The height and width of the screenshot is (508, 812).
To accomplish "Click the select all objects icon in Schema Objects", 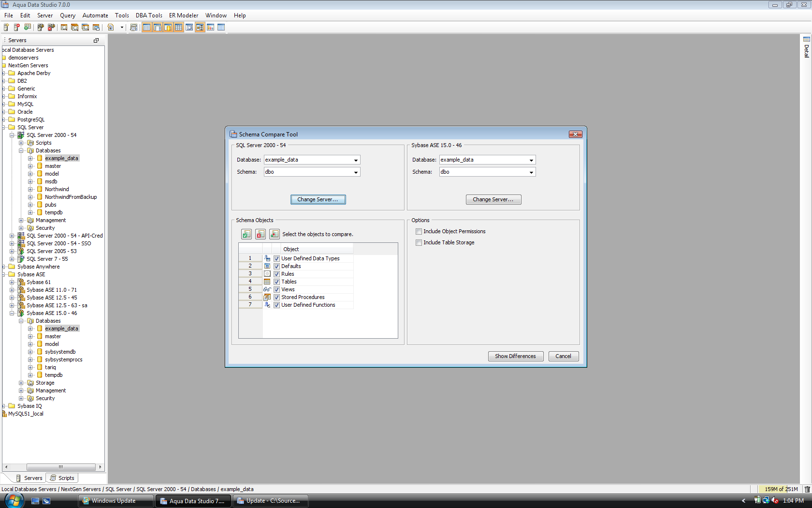I will [246, 234].
